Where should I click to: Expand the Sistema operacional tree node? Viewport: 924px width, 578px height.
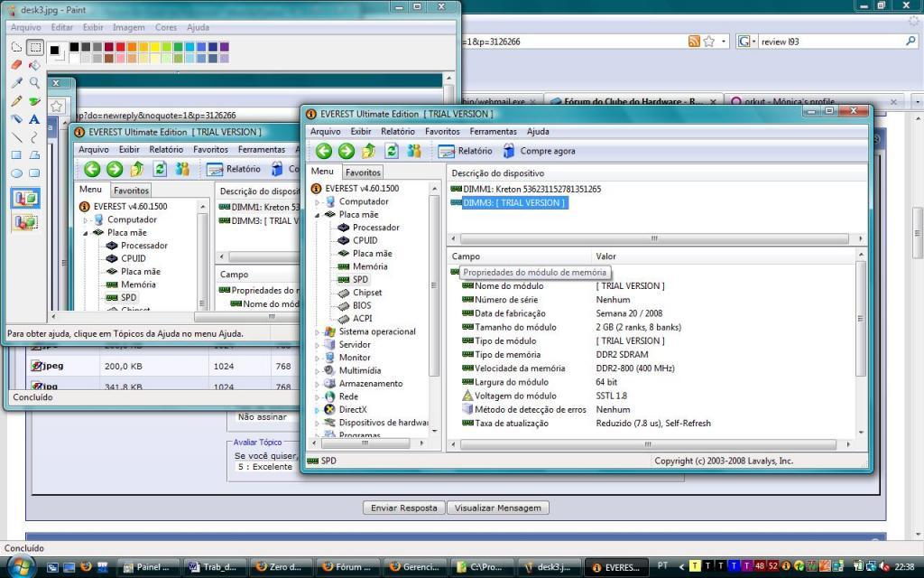(x=317, y=332)
